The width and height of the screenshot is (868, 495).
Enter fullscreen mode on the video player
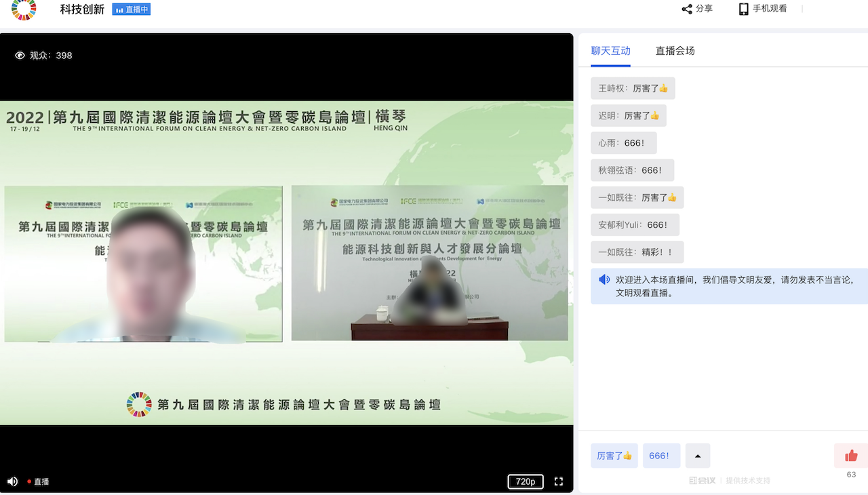[x=559, y=481]
